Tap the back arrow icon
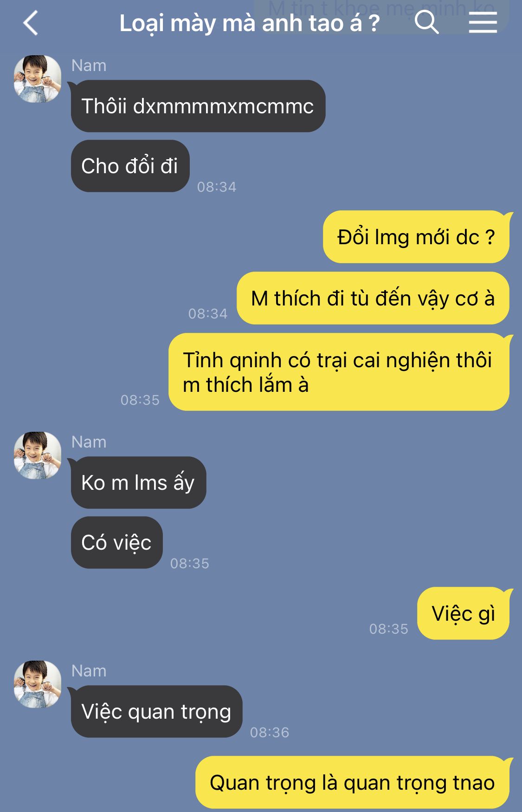The width and height of the screenshot is (522, 812). click(x=31, y=23)
